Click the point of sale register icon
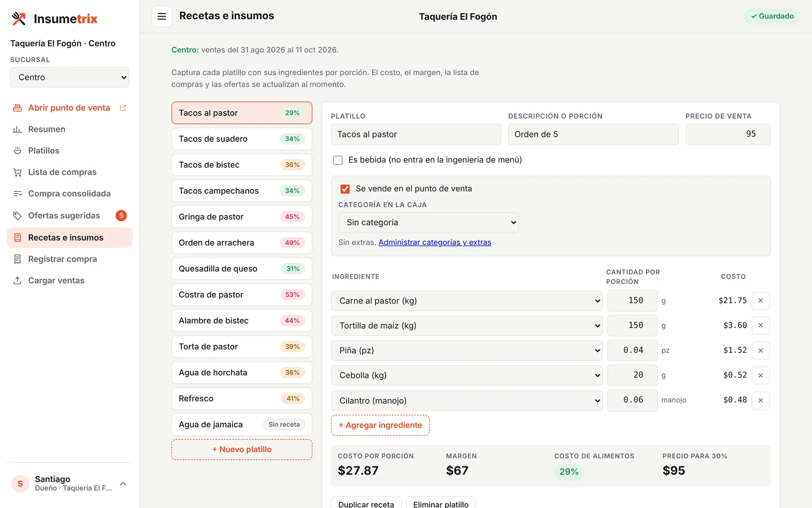The image size is (812, 508). point(18,108)
